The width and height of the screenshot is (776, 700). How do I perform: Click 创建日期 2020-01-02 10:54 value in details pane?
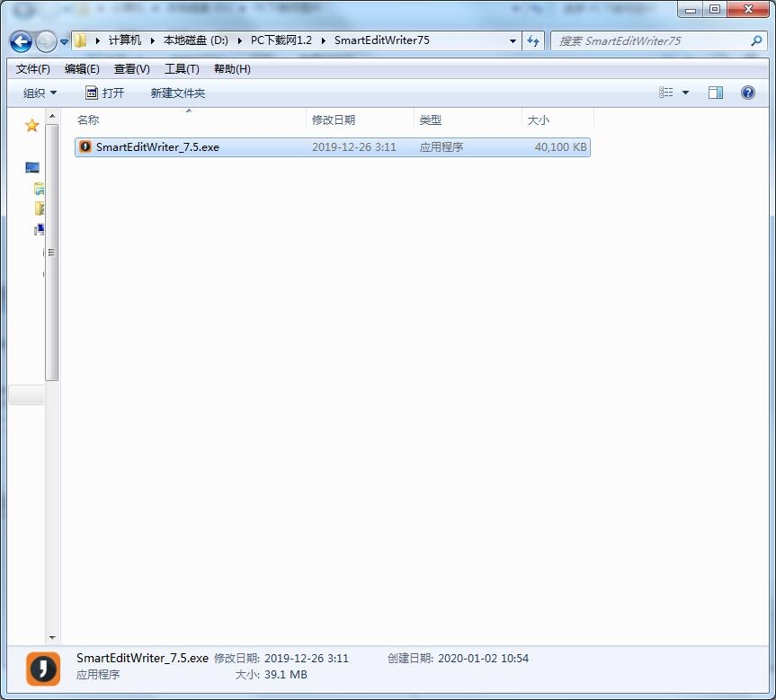pos(483,659)
